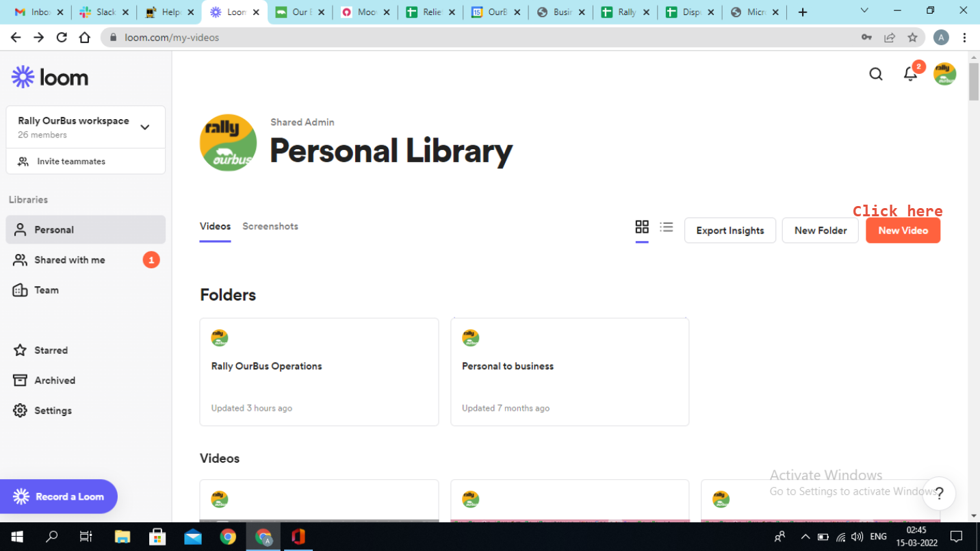The image size is (980, 551).
Task: Open a new browser tab with plus
Action: (x=803, y=12)
